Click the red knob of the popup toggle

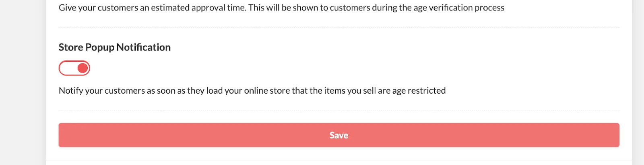pos(83,68)
